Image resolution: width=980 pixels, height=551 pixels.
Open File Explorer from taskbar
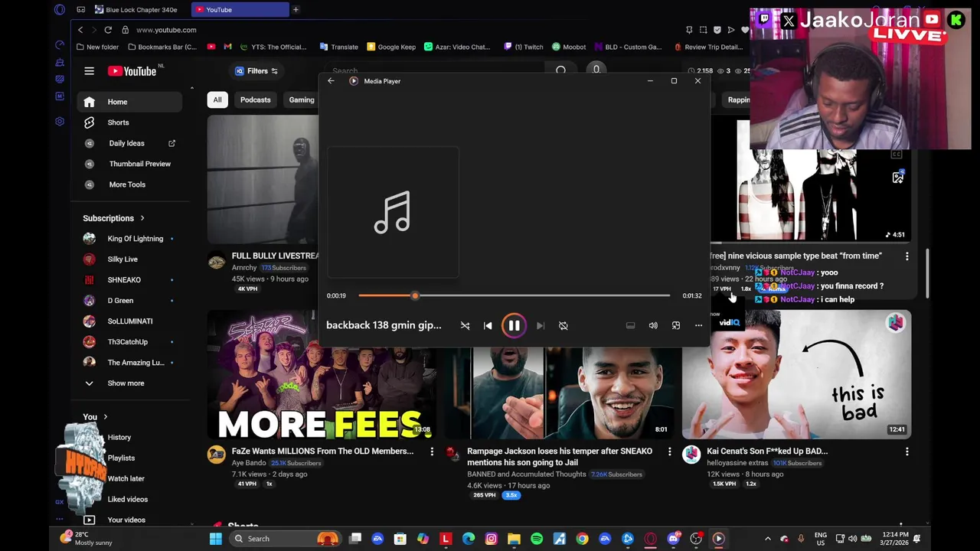pyautogui.click(x=514, y=539)
